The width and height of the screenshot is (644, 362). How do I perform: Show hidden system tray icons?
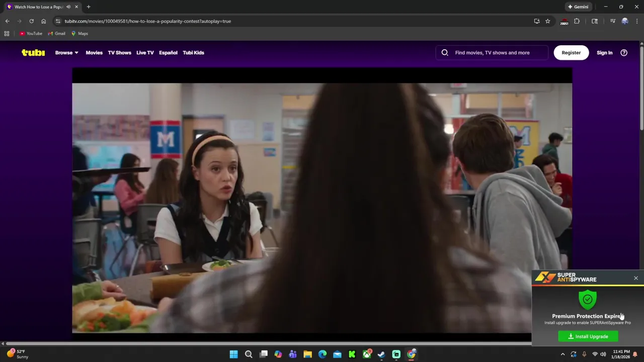tap(562, 354)
